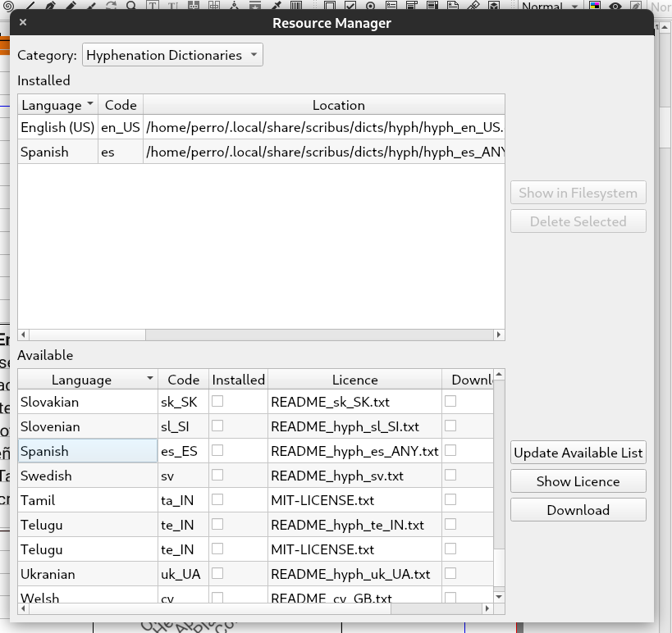Click the Show Licence button
This screenshot has height=633, width=672.
click(578, 481)
